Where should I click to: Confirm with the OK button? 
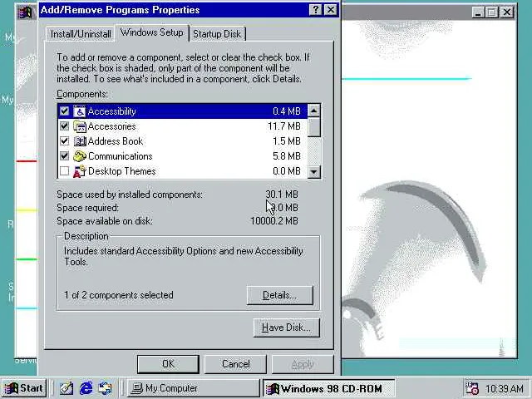point(168,364)
